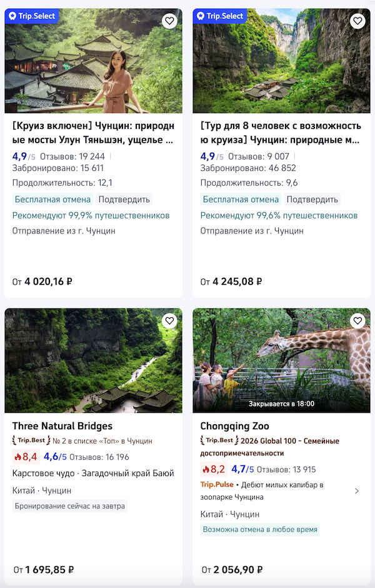Image resolution: width=375 pixels, height=588 pixels.
Task: Click Trip.Select badge on 8-person tour
Action: (x=220, y=16)
